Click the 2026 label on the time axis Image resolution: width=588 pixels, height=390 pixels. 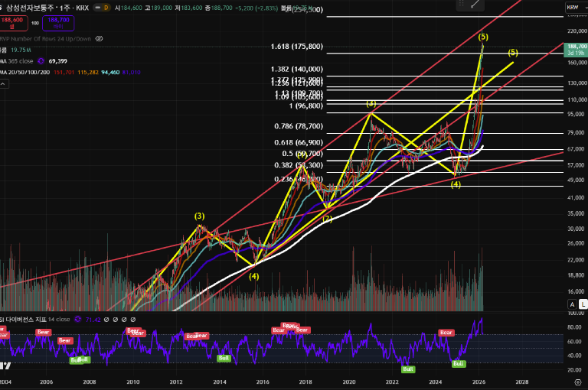(479, 382)
